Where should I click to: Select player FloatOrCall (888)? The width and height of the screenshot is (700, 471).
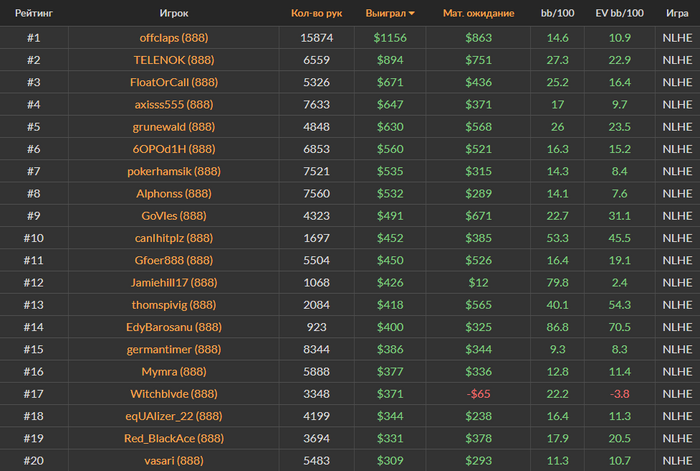174,82
